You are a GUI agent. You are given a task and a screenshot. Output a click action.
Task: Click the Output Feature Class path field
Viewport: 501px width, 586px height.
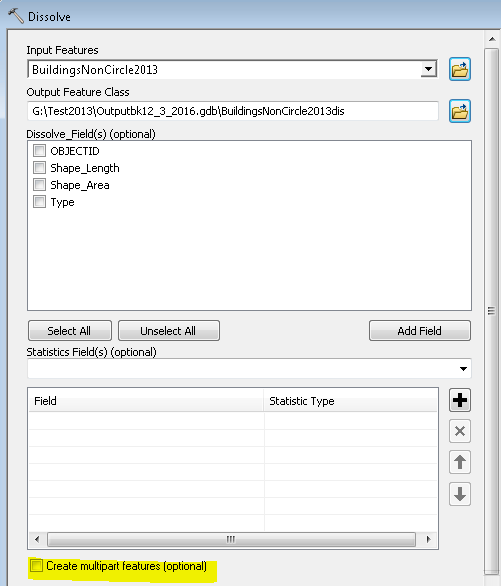point(232,111)
